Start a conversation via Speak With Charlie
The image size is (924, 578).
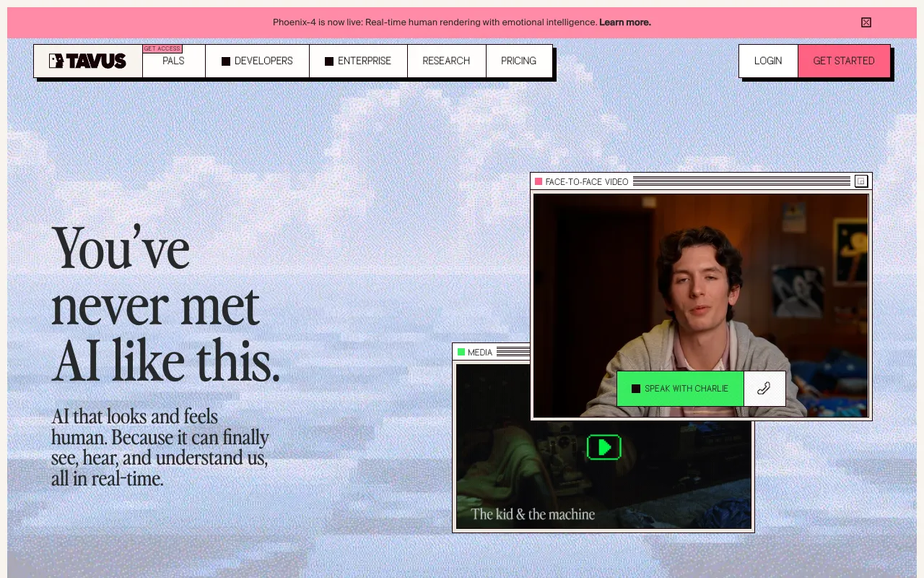coord(680,389)
